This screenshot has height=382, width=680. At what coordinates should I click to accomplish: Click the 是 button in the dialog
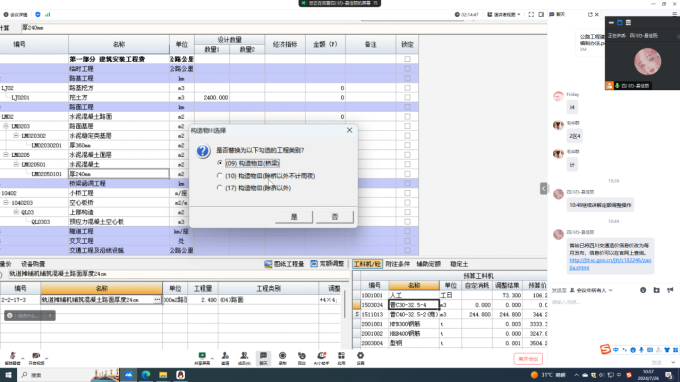tap(294, 217)
